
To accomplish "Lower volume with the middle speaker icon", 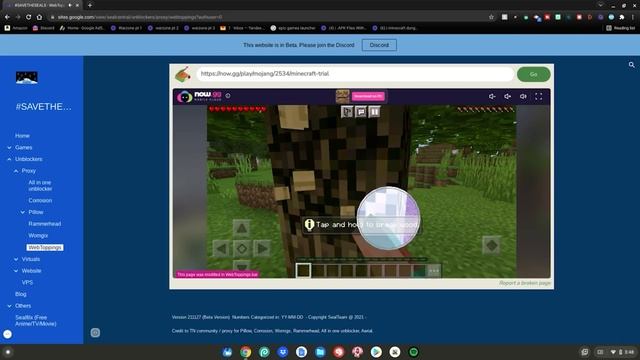I will (x=508, y=96).
